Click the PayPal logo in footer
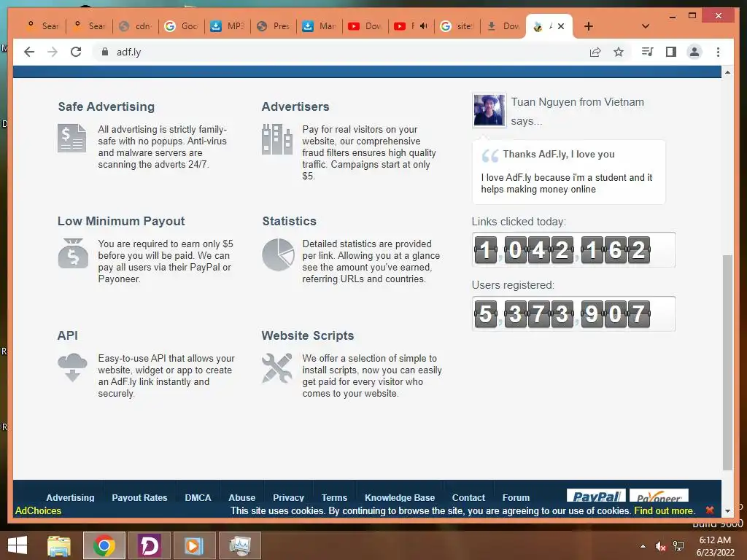This screenshot has height=560, width=747. pos(596,496)
